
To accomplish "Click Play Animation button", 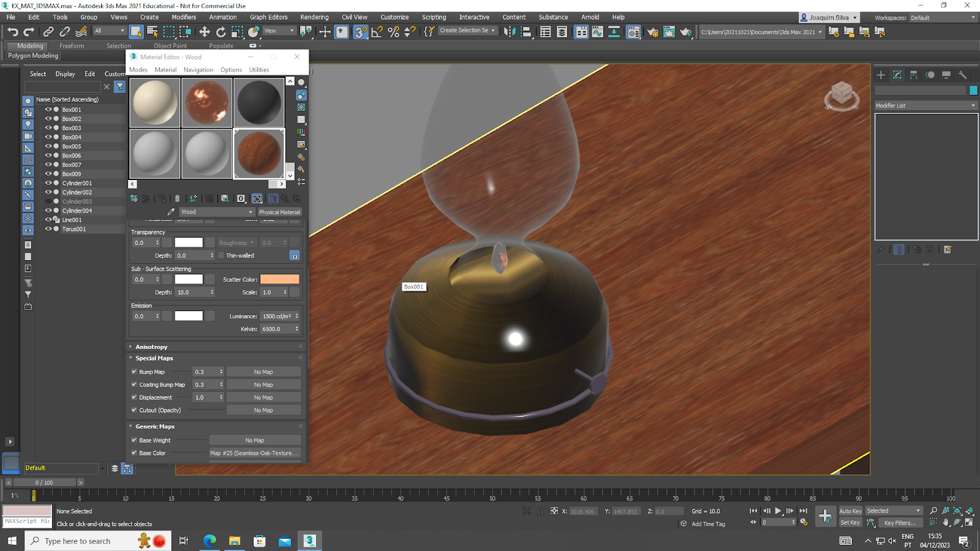I will pyautogui.click(x=778, y=511).
